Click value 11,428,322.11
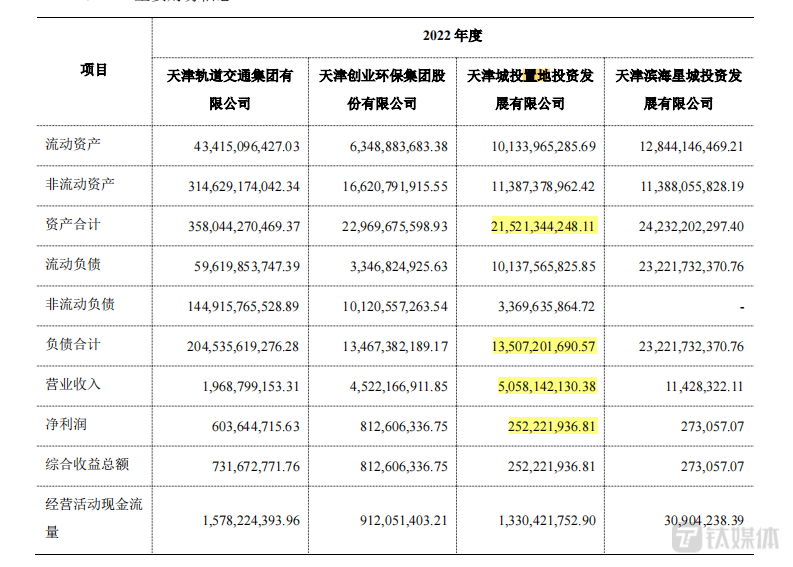The width and height of the screenshot is (793, 567). tap(704, 386)
